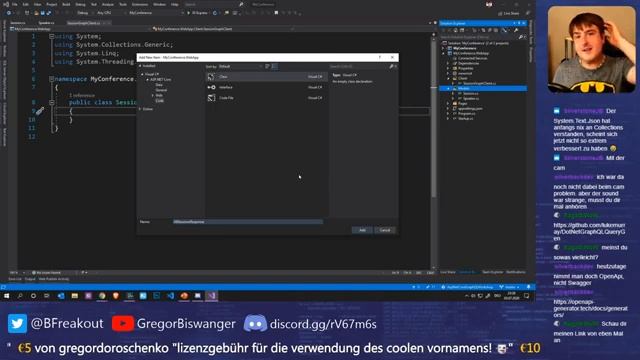Open Windows taskbar search

[x=20, y=296]
